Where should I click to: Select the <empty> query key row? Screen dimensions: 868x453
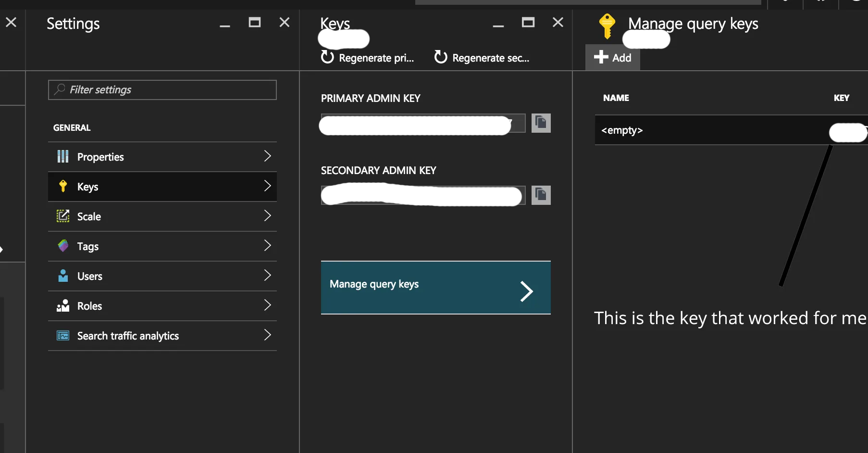pyautogui.click(x=731, y=130)
